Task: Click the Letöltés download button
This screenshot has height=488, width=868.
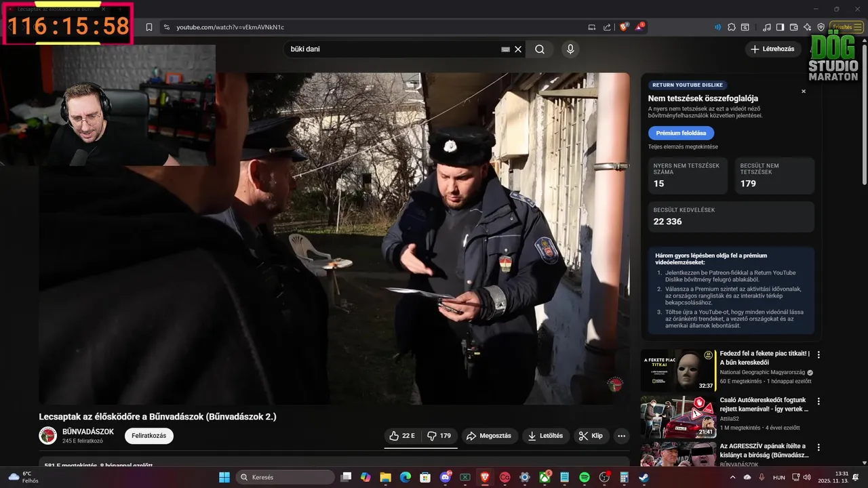Action: 546,436
